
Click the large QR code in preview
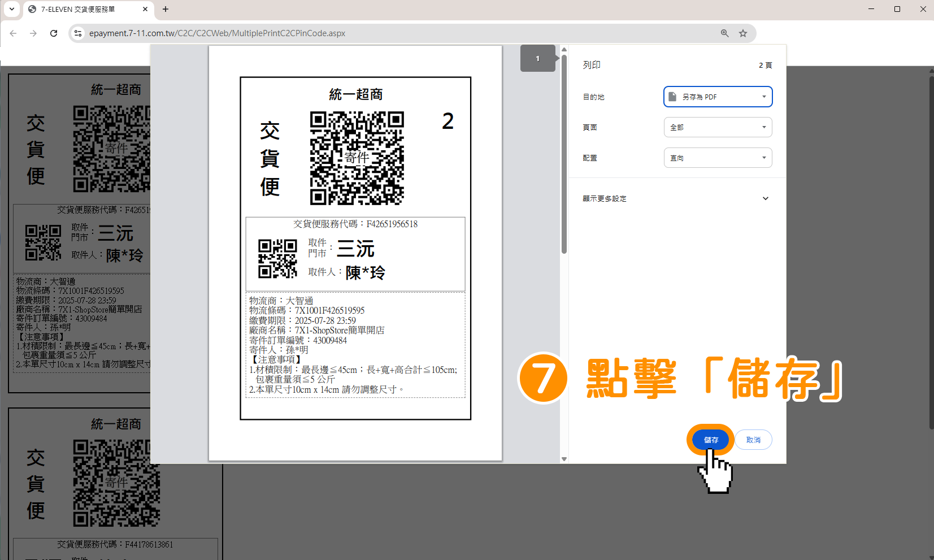coord(357,158)
